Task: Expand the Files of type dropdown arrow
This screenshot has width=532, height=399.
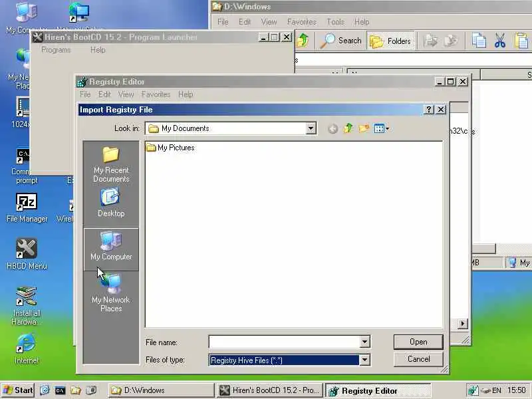Action: point(364,360)
